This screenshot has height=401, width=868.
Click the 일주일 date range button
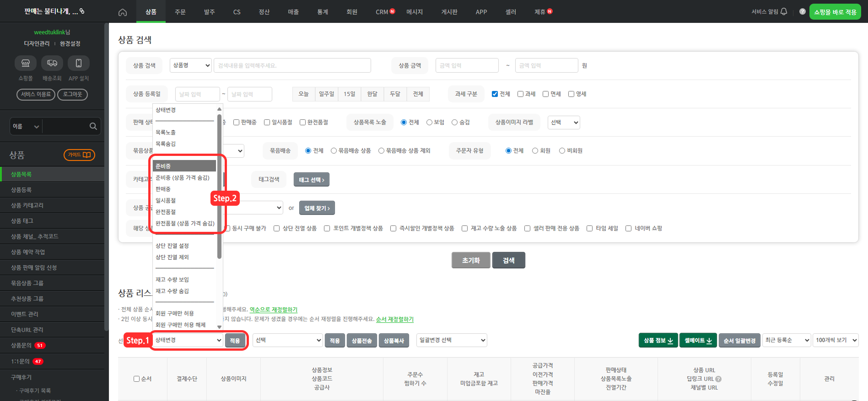click(327, 94)
